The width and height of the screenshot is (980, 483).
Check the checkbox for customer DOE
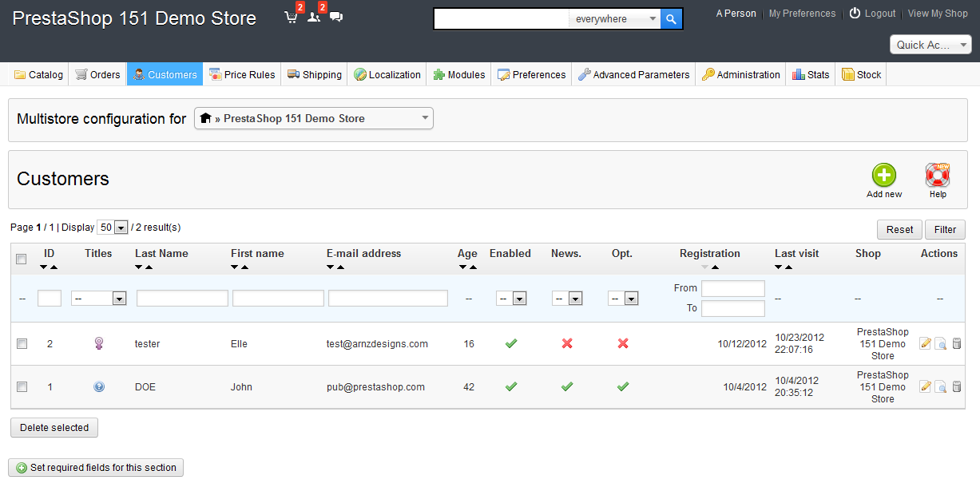coord(22,387)
